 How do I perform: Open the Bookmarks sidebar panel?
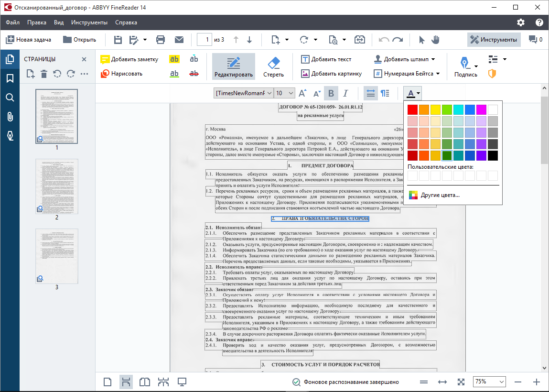pyautogui.click(x=10, y=78)
